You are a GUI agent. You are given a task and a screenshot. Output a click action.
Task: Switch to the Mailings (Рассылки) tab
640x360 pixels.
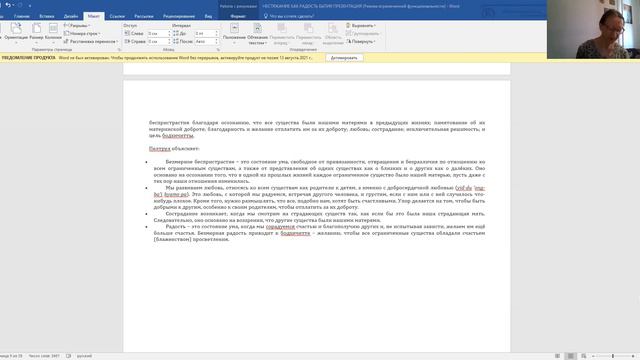point(144,16)
